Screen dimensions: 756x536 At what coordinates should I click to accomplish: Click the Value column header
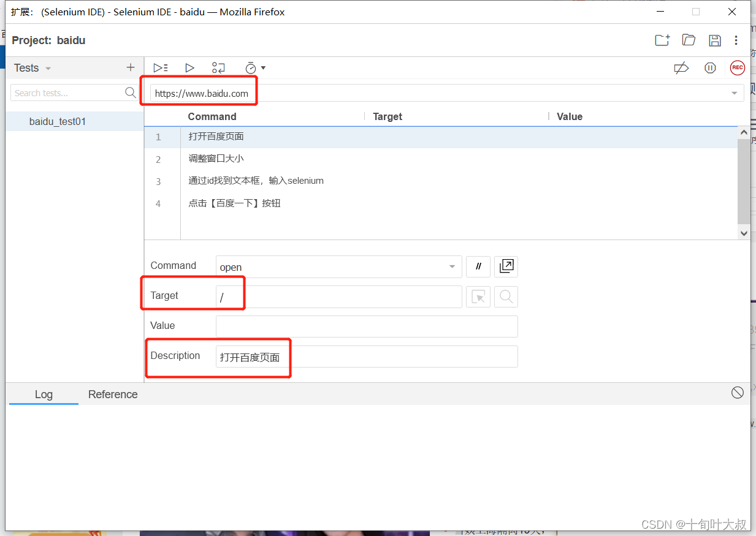(570, 116)
